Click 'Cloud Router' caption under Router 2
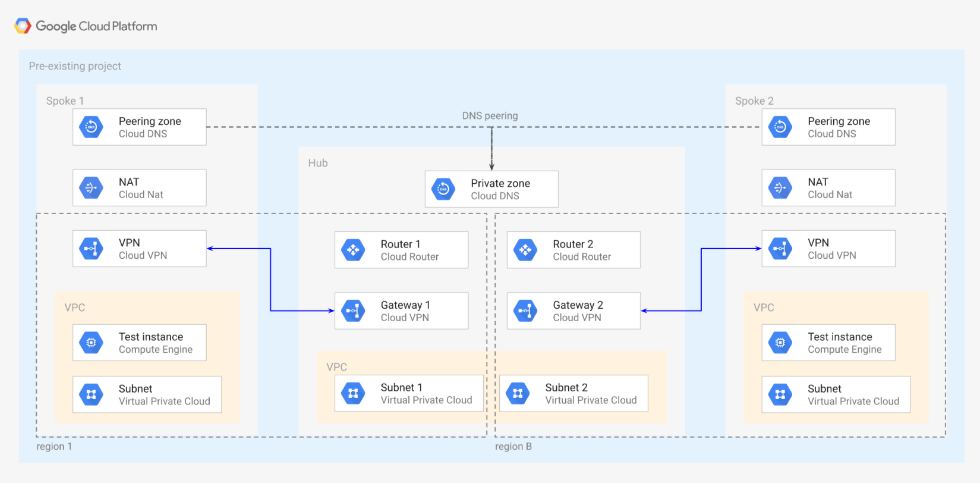The image size is (980, 483). [x=582, y=256]
